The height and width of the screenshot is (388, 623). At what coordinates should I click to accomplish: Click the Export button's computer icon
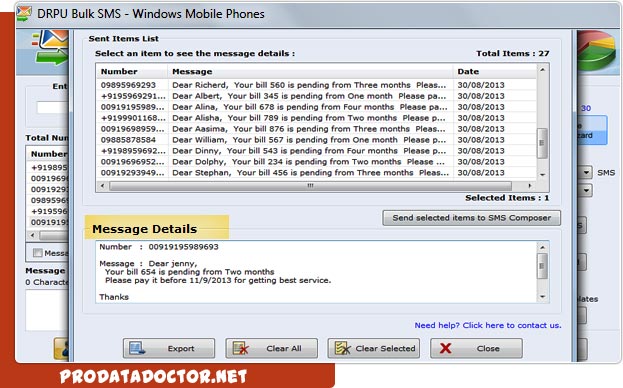137,349
